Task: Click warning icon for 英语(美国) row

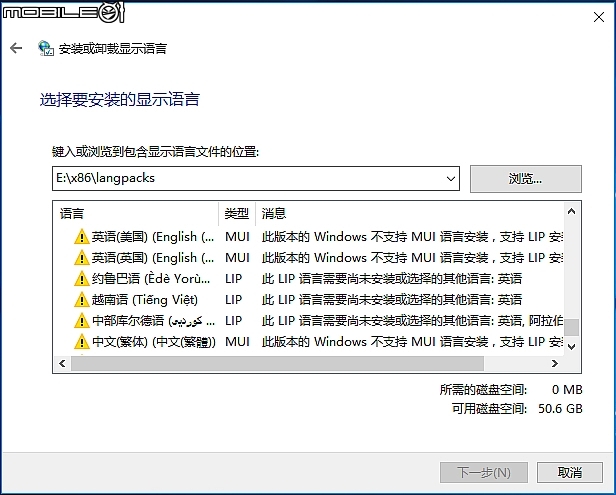Action: pyautogui.click(x=81, y=237)
